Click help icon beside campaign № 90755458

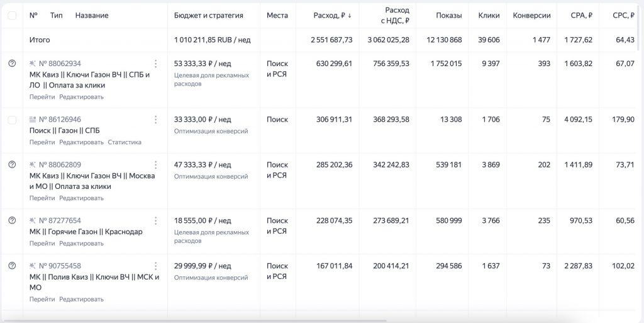(x=12, y=266)
